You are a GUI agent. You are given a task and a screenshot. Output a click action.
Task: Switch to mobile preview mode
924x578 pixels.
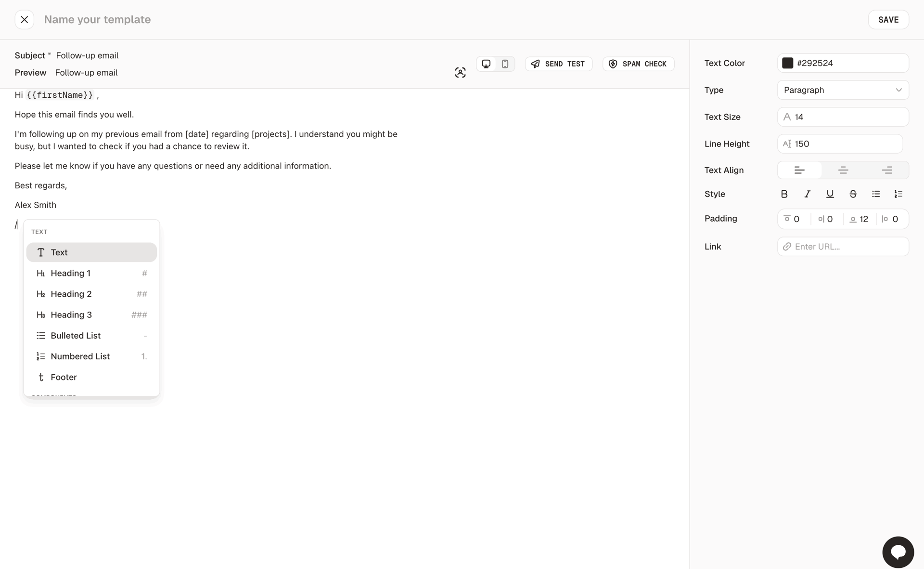click(x=505, y=64)
